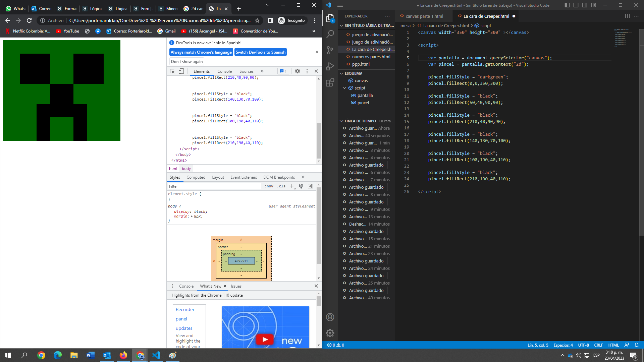Click Switch DevTools to Spanish
The image size is (644, 362).
[261, 52]
